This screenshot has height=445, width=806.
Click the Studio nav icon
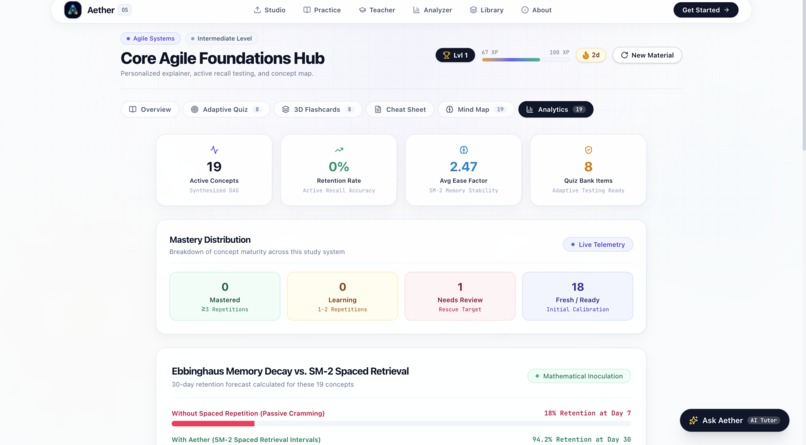tap(257, 10)
